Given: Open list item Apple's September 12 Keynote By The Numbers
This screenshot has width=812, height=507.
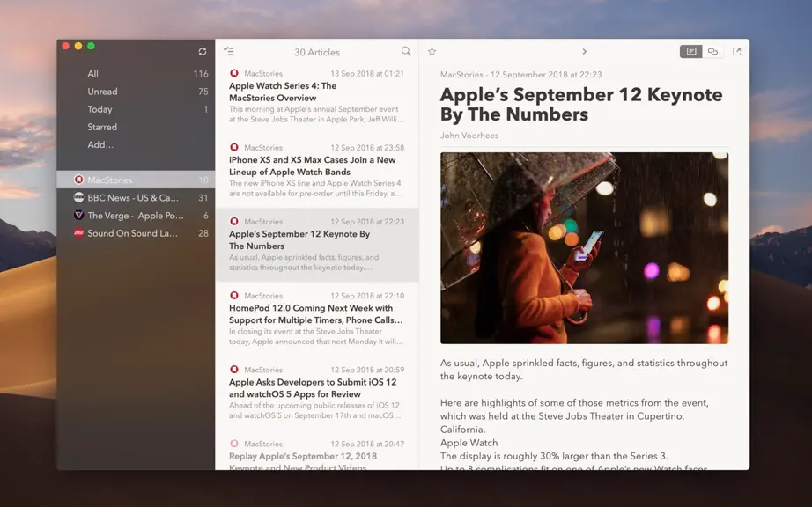Looking at the screenshot, I should click(317, 245).
